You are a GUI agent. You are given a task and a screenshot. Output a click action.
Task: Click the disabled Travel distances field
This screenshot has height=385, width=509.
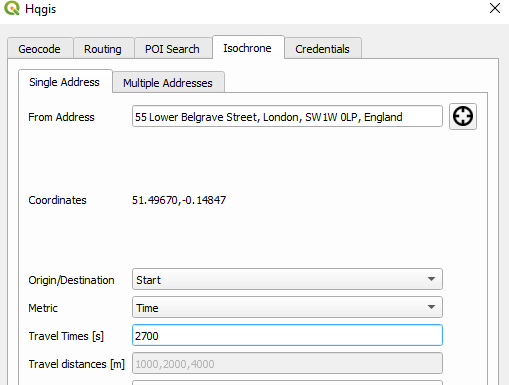287,363
